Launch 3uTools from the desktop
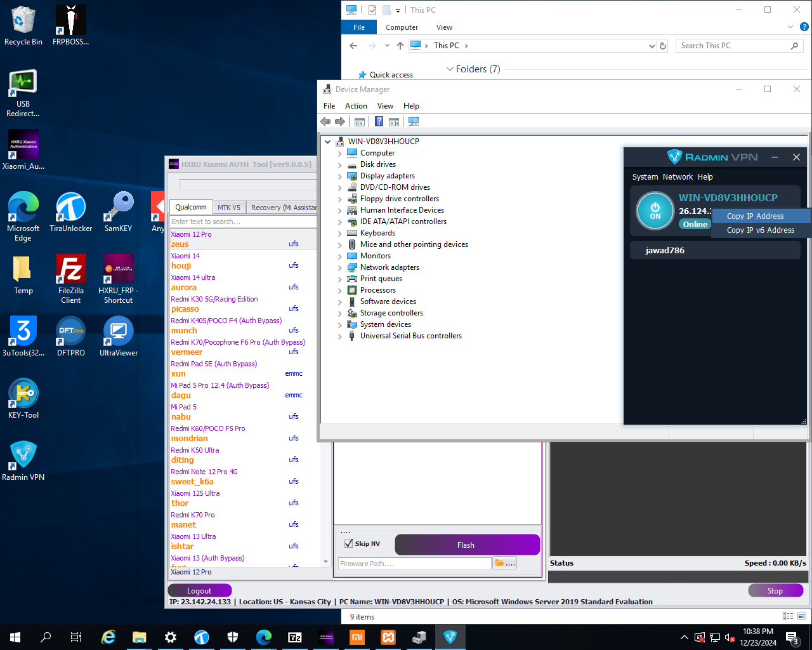Screen dimensions: 812x650 click(x=23, y=336)
